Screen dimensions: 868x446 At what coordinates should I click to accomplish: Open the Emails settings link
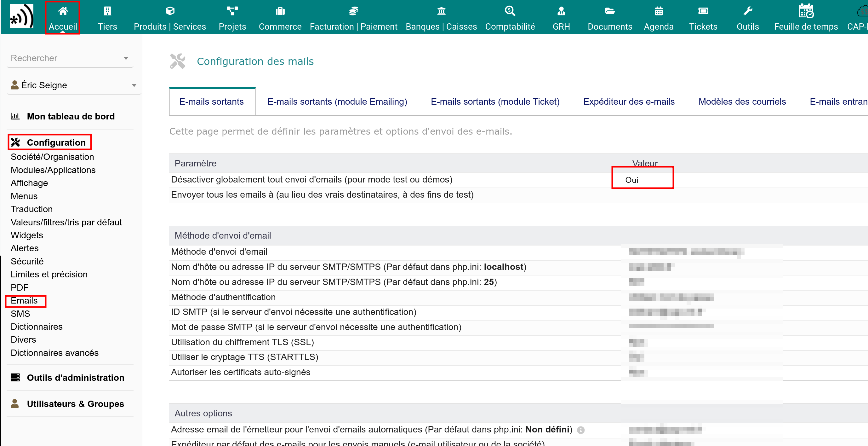point(24,300)
